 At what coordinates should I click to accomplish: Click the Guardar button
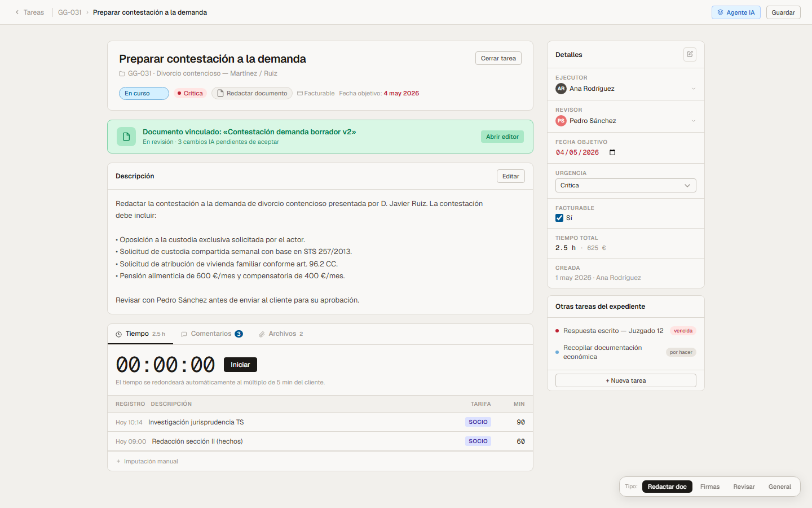pos(783,12)
